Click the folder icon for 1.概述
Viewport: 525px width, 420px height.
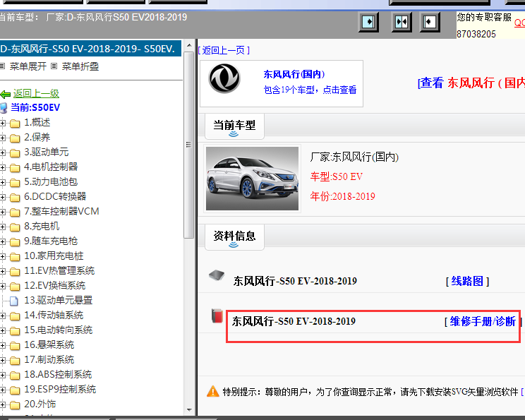[x=15, y=124]
